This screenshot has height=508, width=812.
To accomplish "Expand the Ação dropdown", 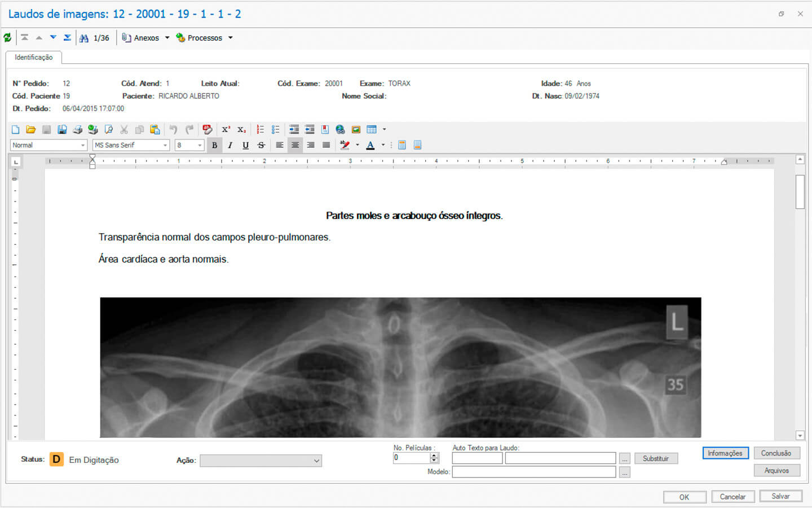I will click(x=316, y=461).
